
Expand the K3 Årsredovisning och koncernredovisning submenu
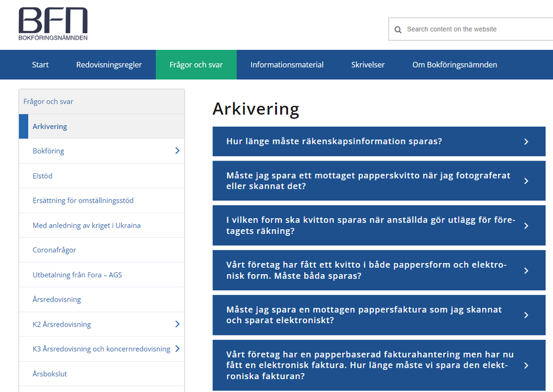[x=177, y=349]
